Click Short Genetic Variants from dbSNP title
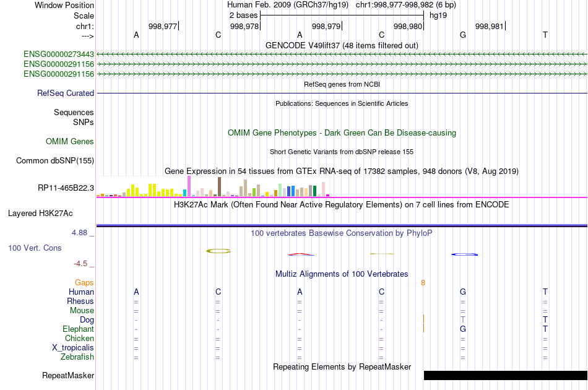 342,152
